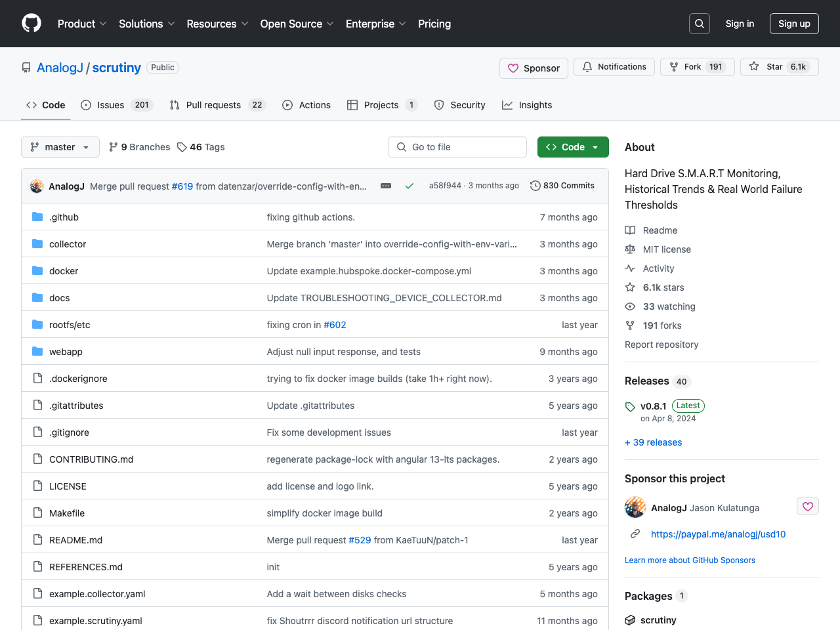Viewport: 840px width, 630px height.
Task: Open the Pricing page link
Action: click(434, 24)
